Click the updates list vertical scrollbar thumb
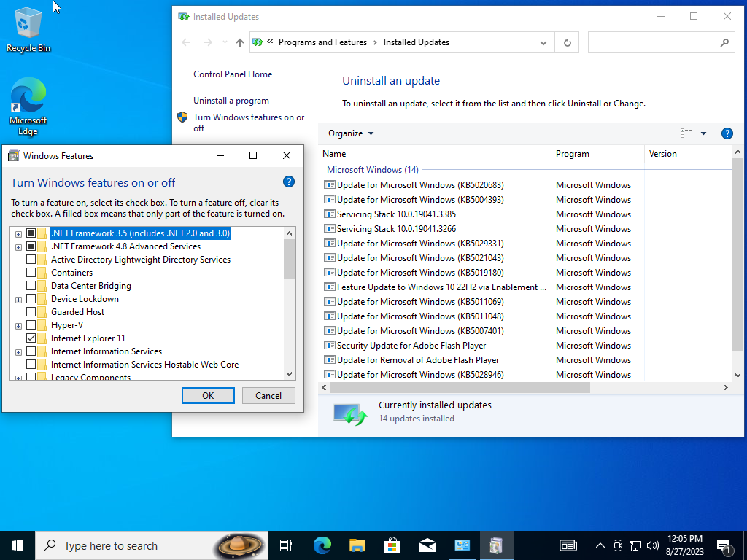This screenshot has width=747, height=560. tap(738, 255)
